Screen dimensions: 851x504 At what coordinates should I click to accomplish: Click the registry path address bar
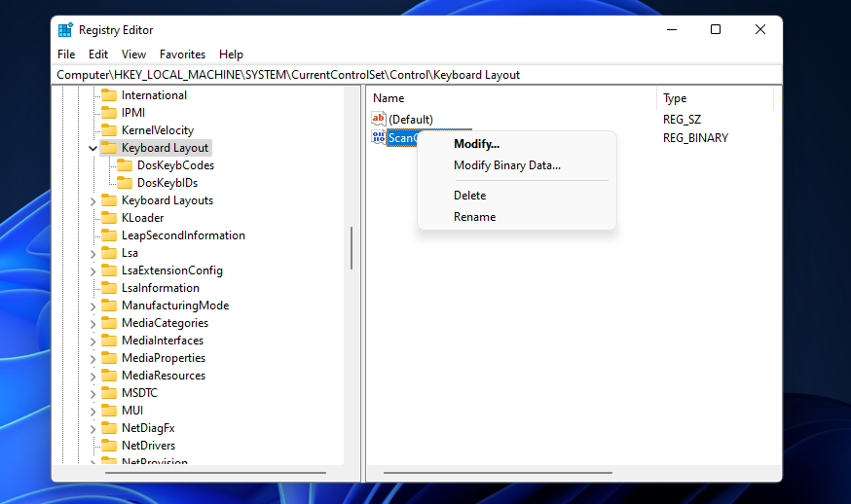[417, 75]
